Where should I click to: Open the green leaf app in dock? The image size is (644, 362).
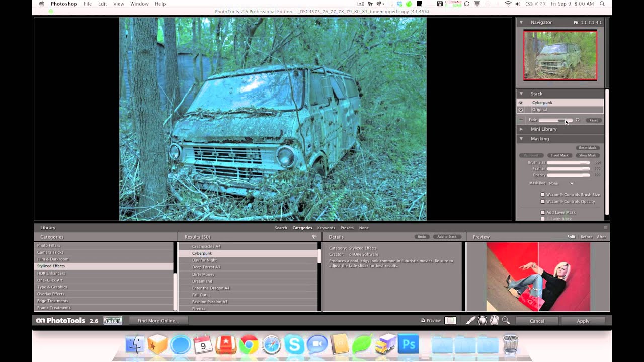362,345
